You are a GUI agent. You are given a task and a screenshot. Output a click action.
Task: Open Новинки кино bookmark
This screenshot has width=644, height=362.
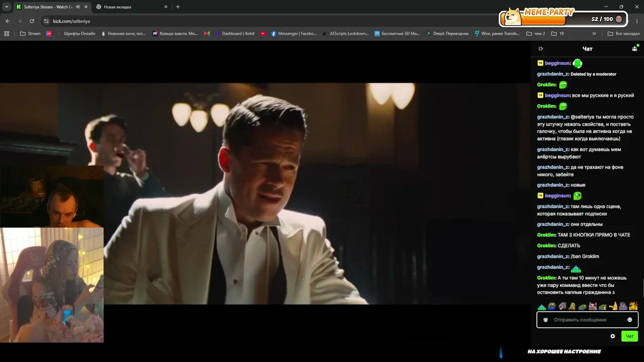(x=123, y=34)
